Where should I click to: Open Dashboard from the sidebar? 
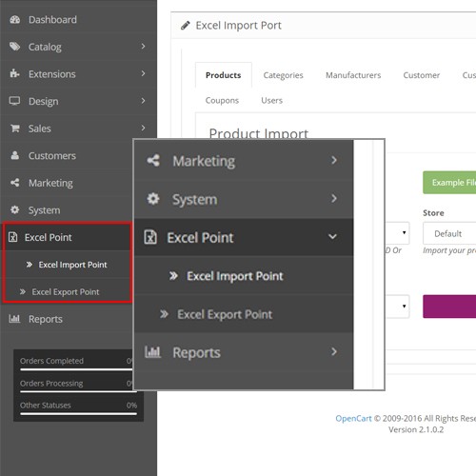tap(78, 20)
